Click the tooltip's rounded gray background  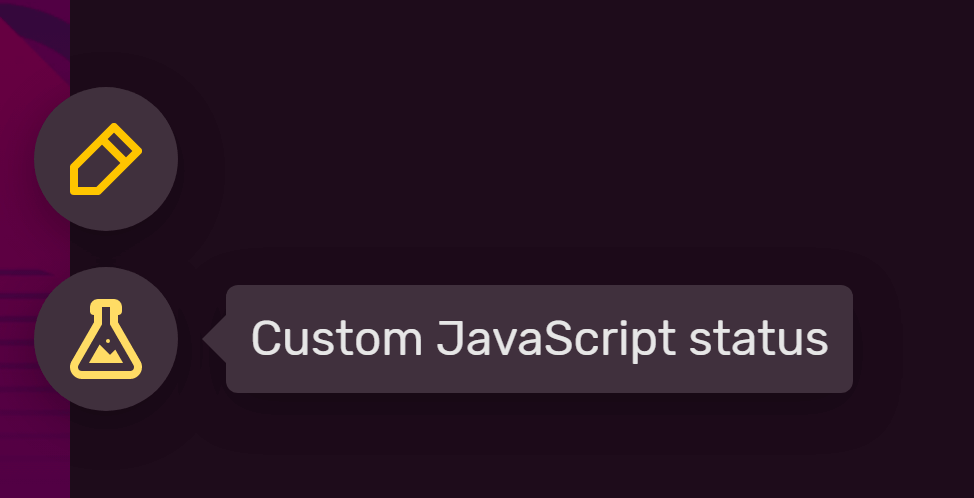coord(539,339)
